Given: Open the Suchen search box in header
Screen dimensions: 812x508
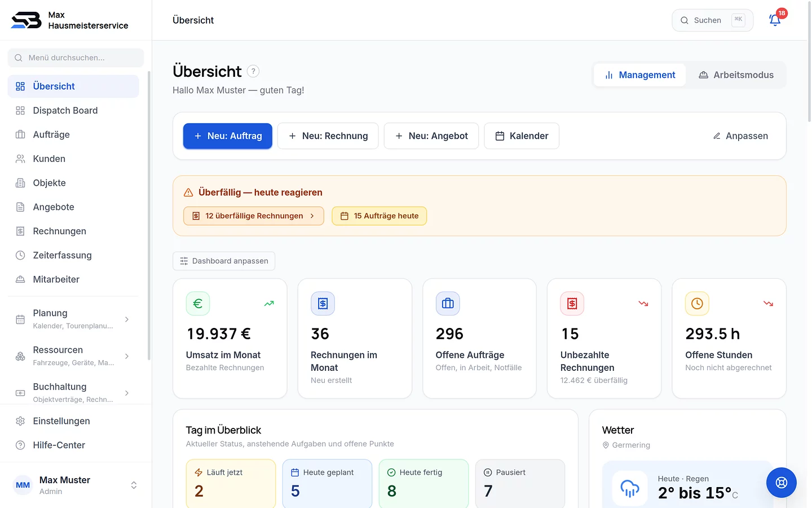Looking at the screenshot, I should 713,20.
